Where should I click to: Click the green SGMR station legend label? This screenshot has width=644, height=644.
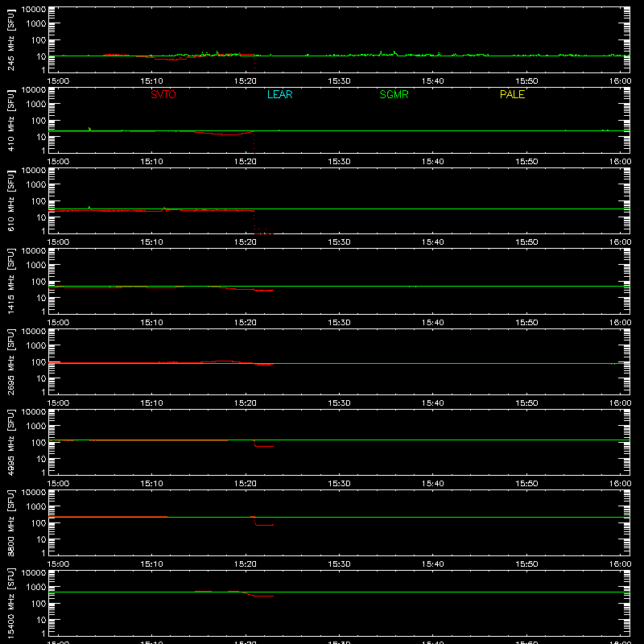(x=394, y=94)
